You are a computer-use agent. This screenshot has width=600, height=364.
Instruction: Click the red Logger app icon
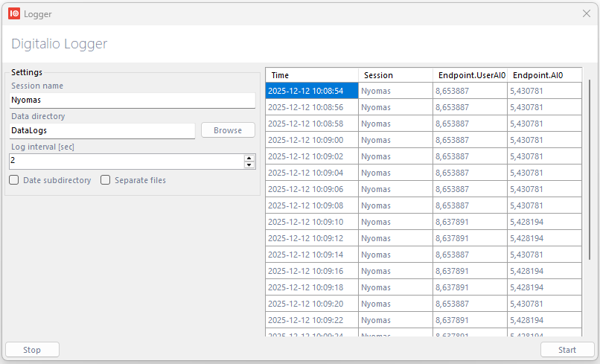point(14,14)
